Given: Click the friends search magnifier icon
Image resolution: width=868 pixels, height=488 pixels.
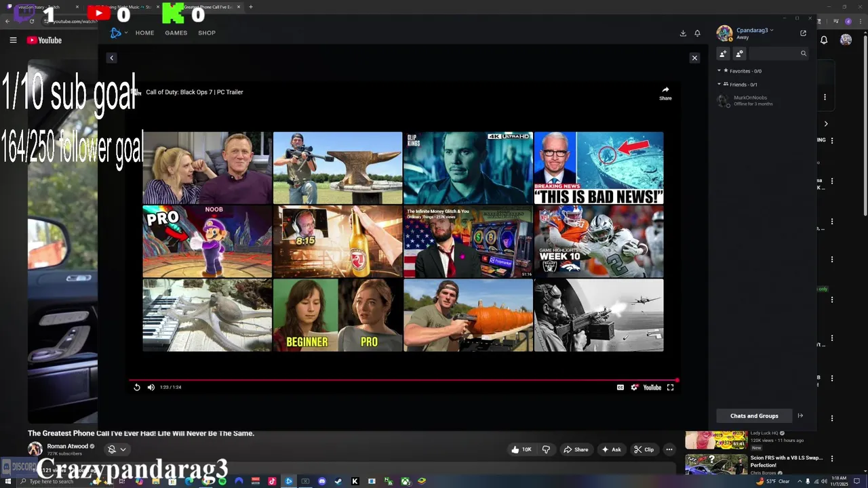Looking at the screenshot, I should coord(804,54).
